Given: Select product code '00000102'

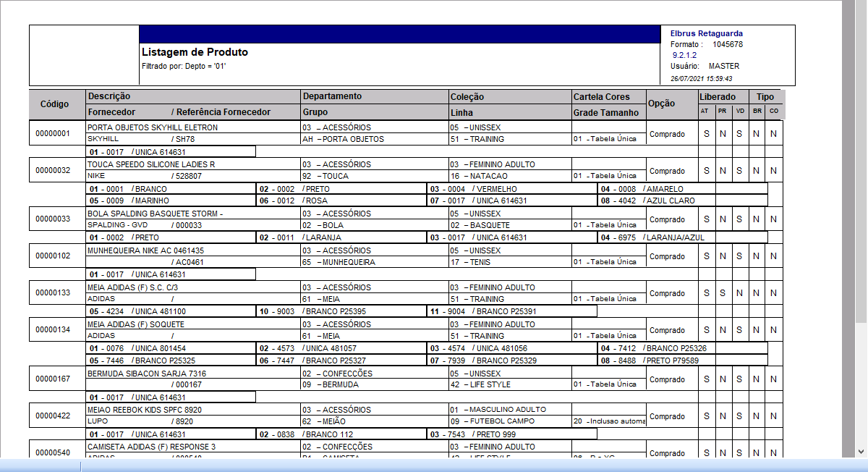Looking at the screenshot, I should tap(53, 256).
